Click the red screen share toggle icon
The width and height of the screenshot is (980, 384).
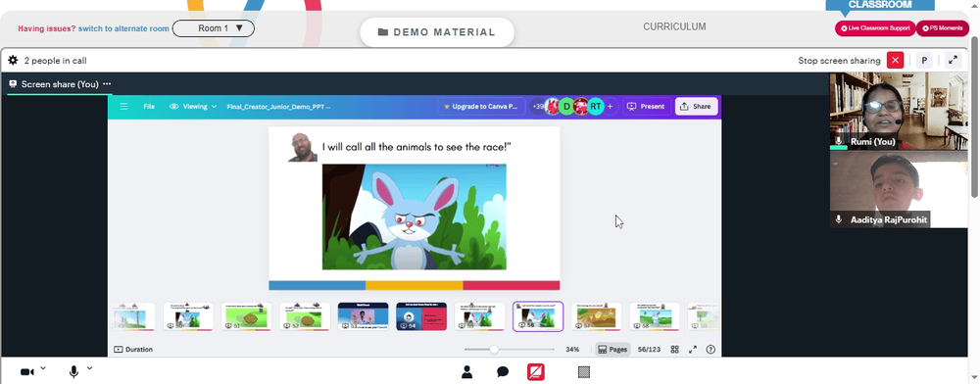coord(536,372)
